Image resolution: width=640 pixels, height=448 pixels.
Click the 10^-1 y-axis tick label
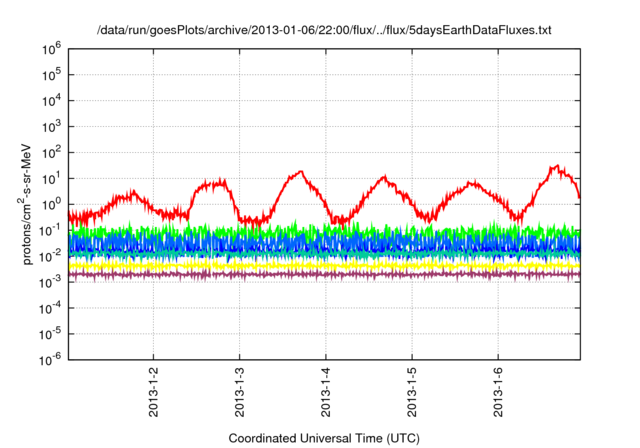click(x=51, y=230)
